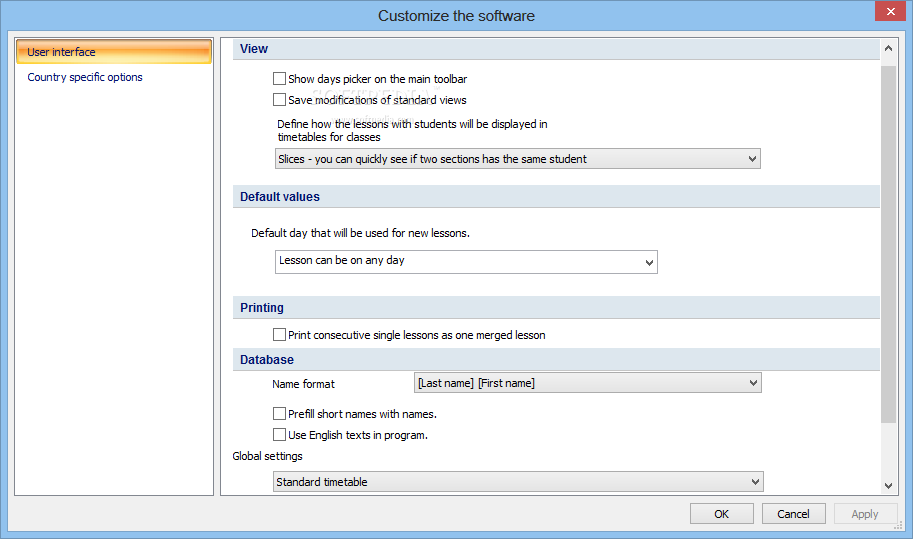Screen dimensions: 913x539
Task: Open the Slices lesson display dropdown
Action: click(x=518, y=159)
